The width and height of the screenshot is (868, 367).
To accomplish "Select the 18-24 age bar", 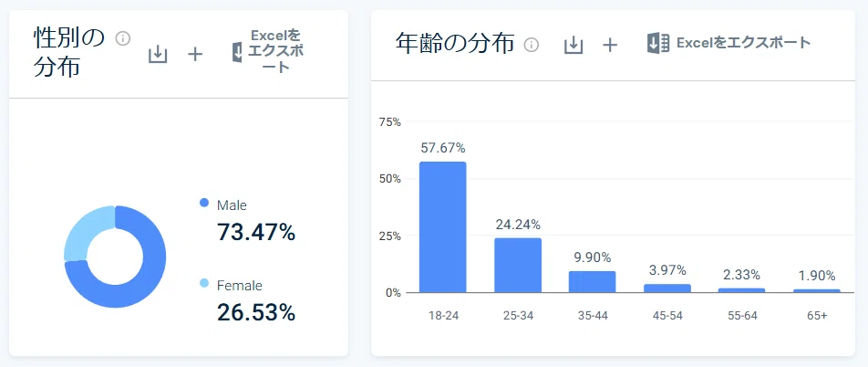I will tap(442, 226).
